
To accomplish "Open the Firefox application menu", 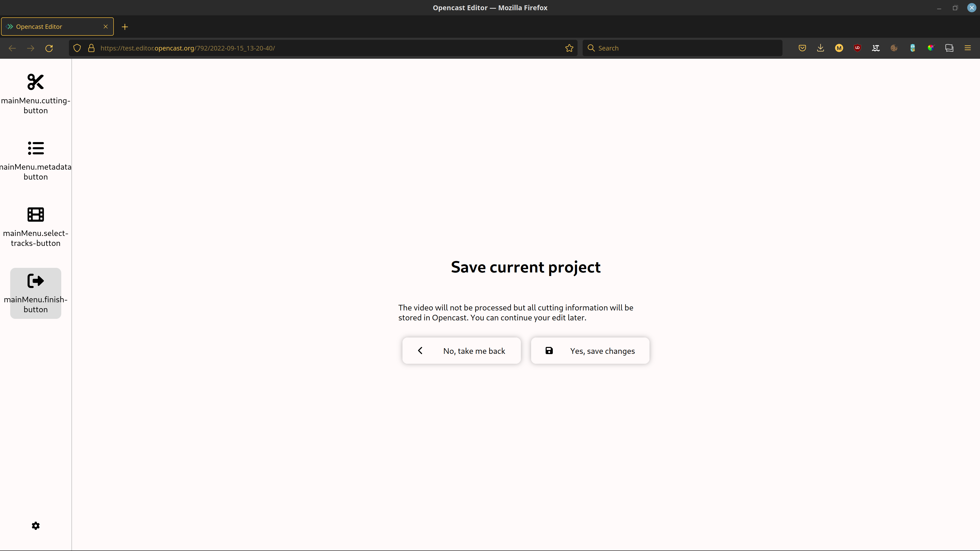I will click(967, 48).
